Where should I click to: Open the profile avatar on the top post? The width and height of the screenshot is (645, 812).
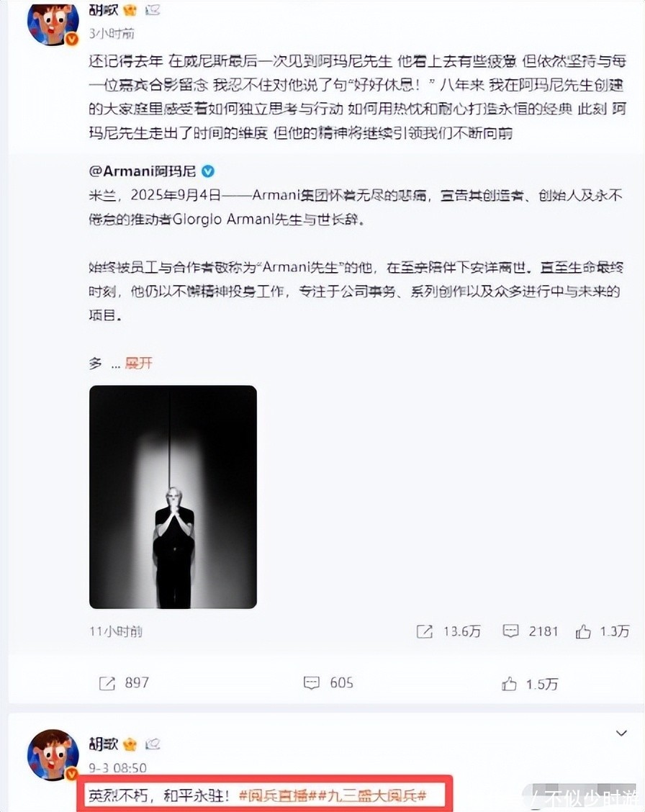53,22
